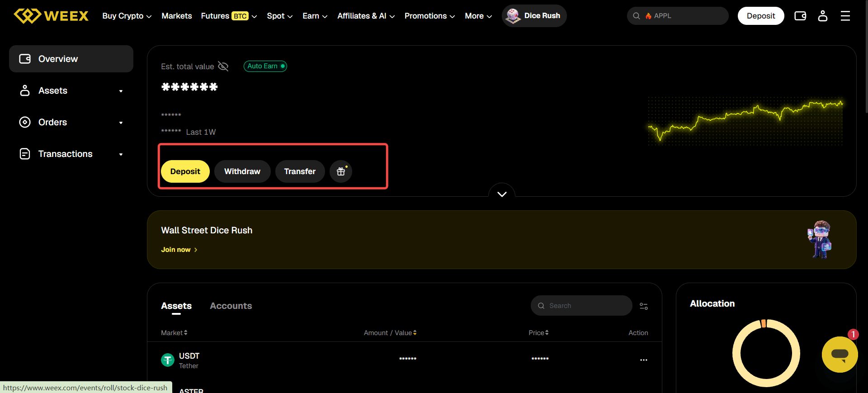
Task: Click the white Deposit button in header
Action: point(761,16)
